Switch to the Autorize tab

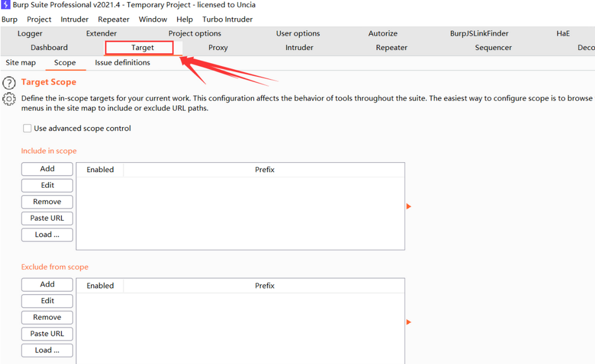tap(383, 33)
